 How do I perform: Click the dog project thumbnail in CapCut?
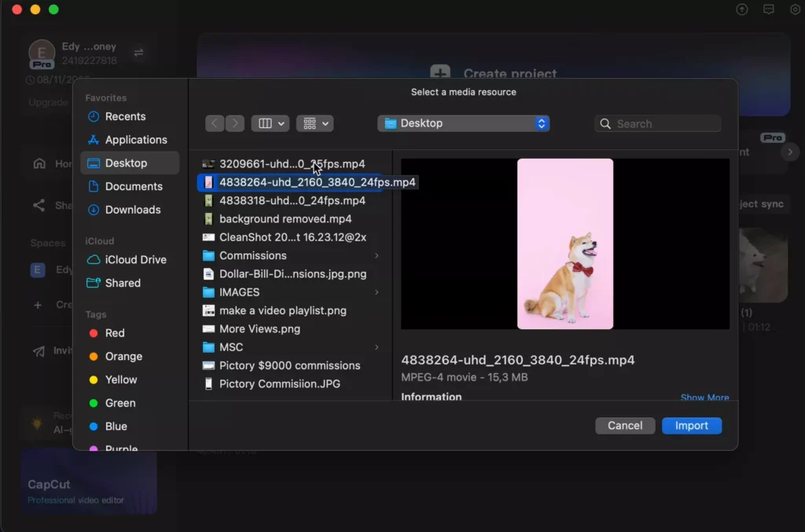763,266
